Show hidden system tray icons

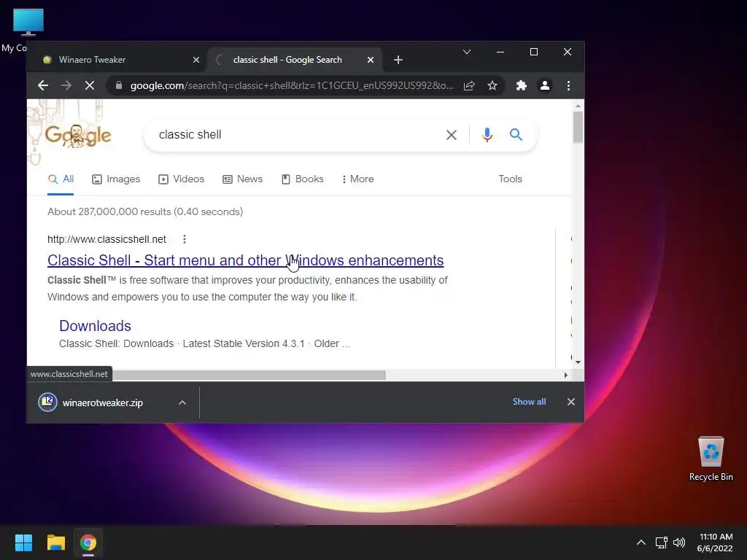[x=641, y=542]
